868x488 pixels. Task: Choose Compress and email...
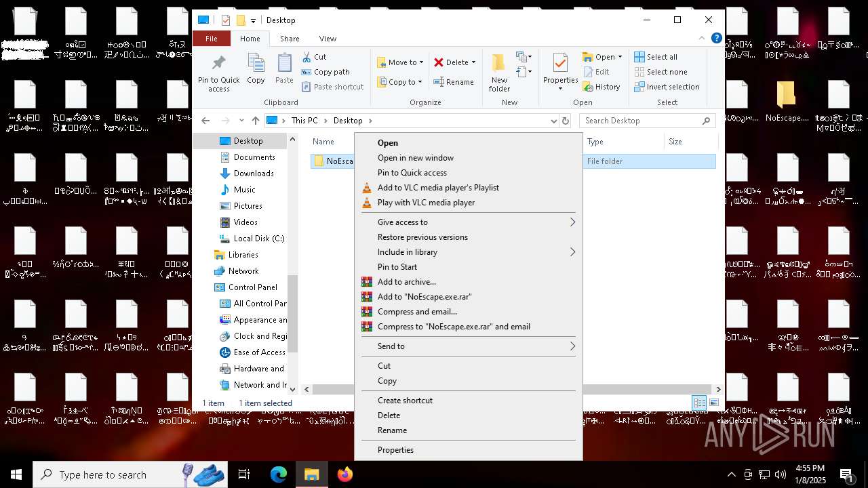click(x=468, y=312)
